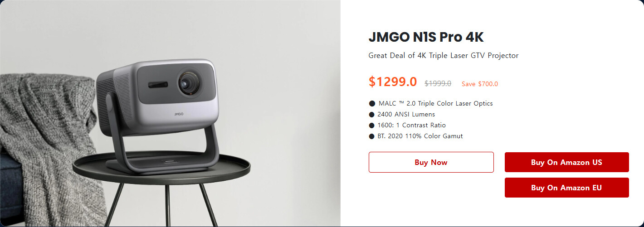Click the Great Deal subtitle text
Viewport: 644px width, 227px height.
(x=444, y=56)
